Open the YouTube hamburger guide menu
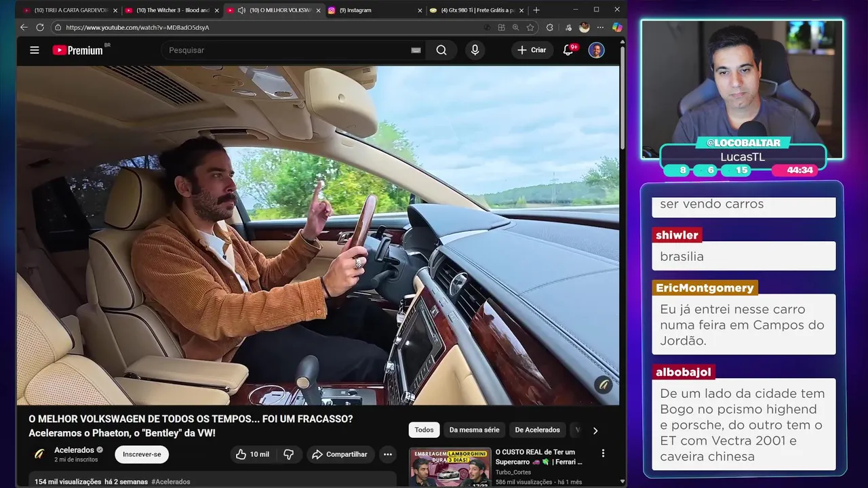Screen dimensions: 868x488 (x=35, y=50)
